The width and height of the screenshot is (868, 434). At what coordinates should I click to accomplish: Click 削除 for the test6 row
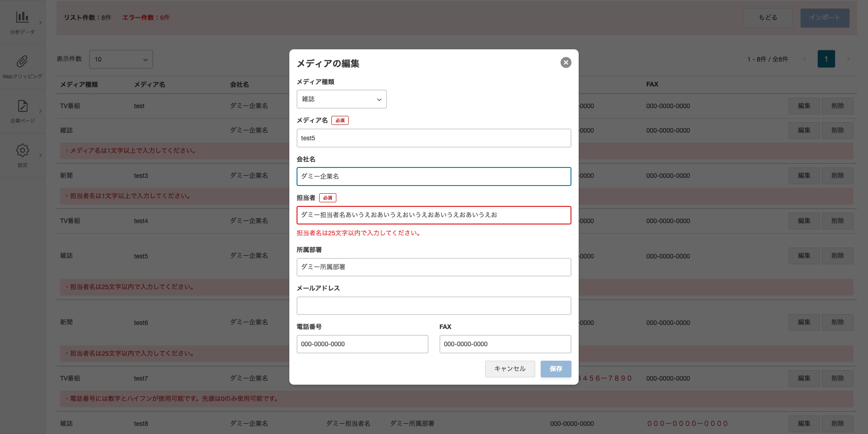[837, 322]
